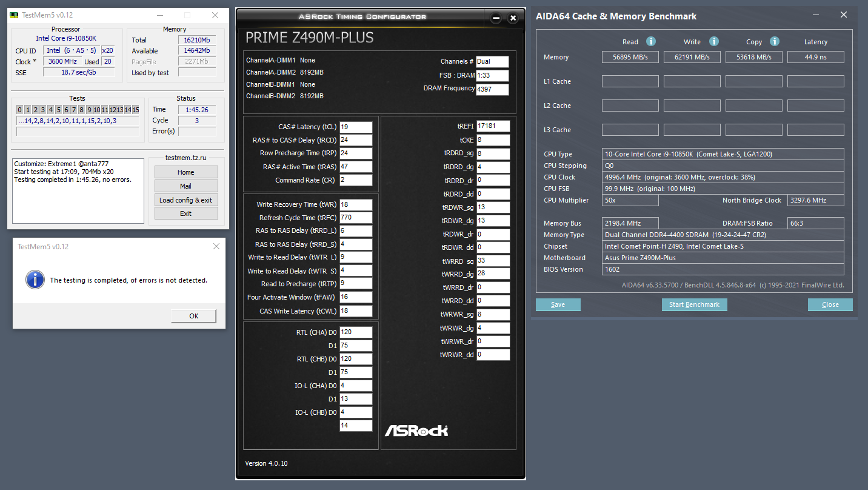Start the AIDA64 memory benchmark
The width and height of the screenshot is (868, 490).
pos(695,304)
